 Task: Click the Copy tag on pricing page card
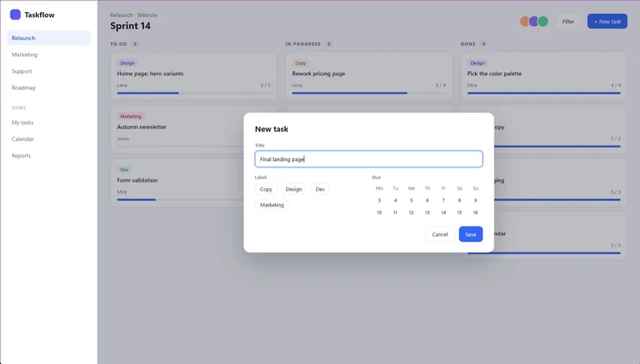click(301, 63)
